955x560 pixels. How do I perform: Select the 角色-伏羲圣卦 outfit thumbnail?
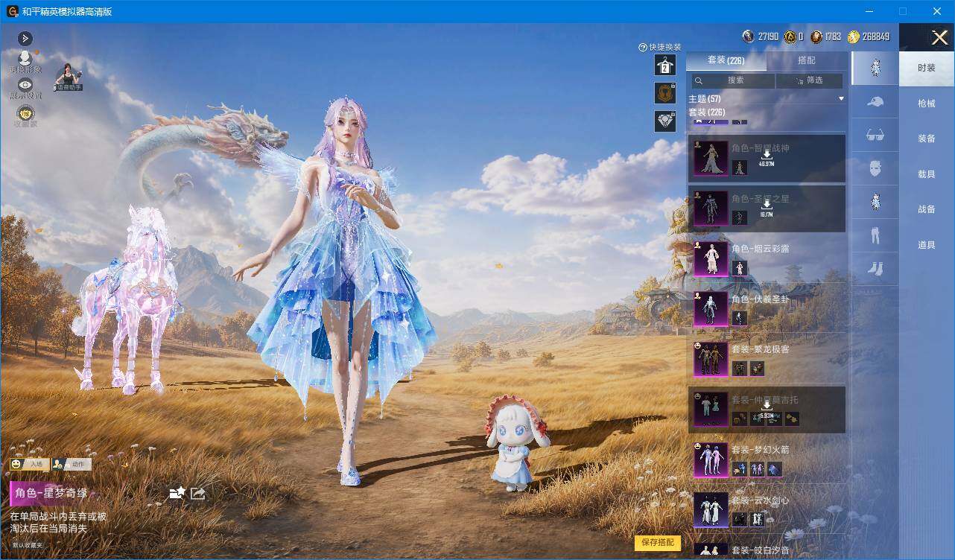(711, 309)
